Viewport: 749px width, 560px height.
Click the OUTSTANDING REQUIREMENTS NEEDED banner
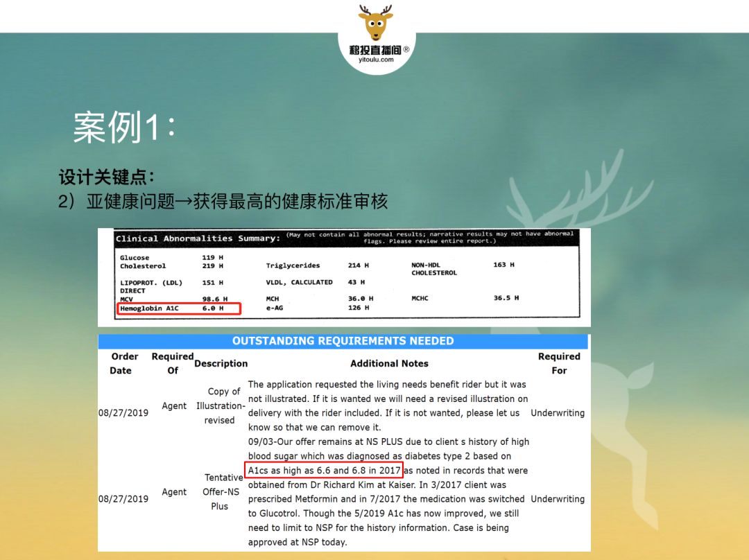343,341
